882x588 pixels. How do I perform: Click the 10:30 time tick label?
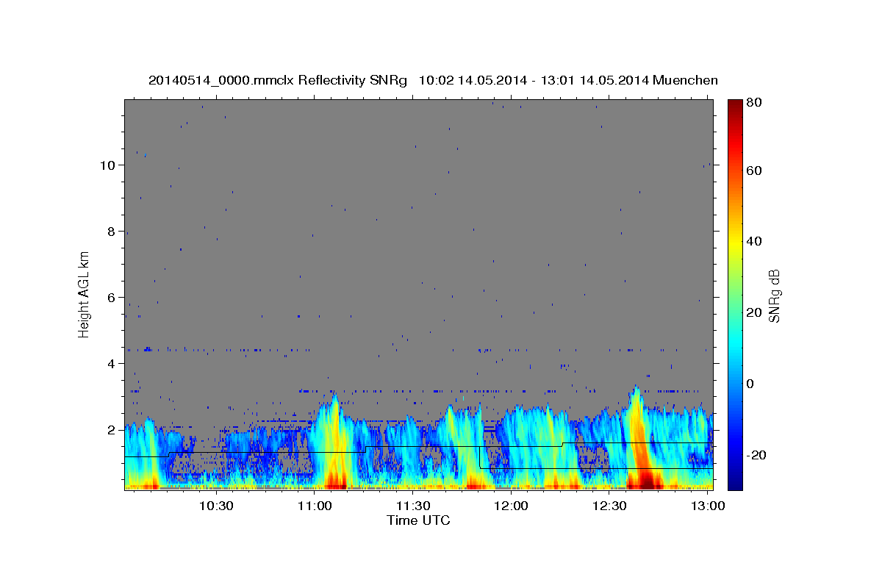(x=217, y=506)
